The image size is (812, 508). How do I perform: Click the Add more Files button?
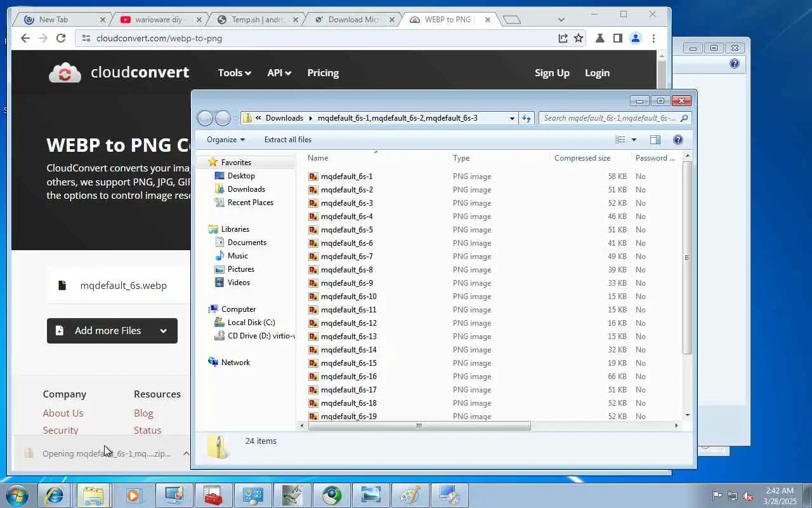coord(112,331)
